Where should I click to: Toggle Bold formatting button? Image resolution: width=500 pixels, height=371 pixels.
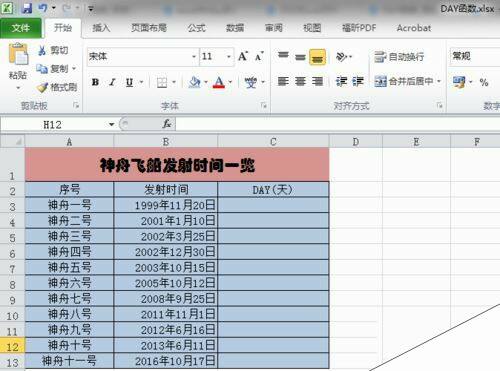coord(95,82)
